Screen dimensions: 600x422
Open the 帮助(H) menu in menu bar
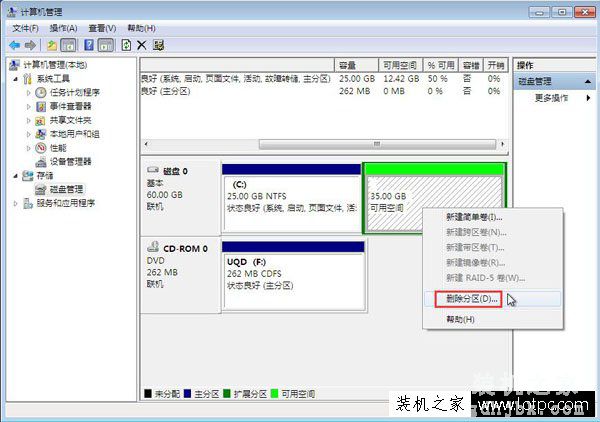pyautogui.click(x=141, y=28)
